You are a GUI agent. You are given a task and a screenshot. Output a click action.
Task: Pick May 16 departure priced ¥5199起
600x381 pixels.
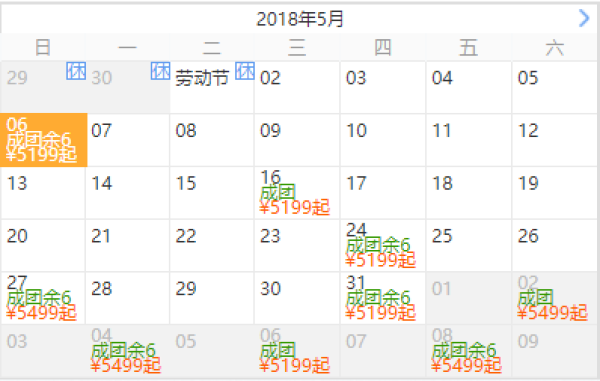[297, 193]
